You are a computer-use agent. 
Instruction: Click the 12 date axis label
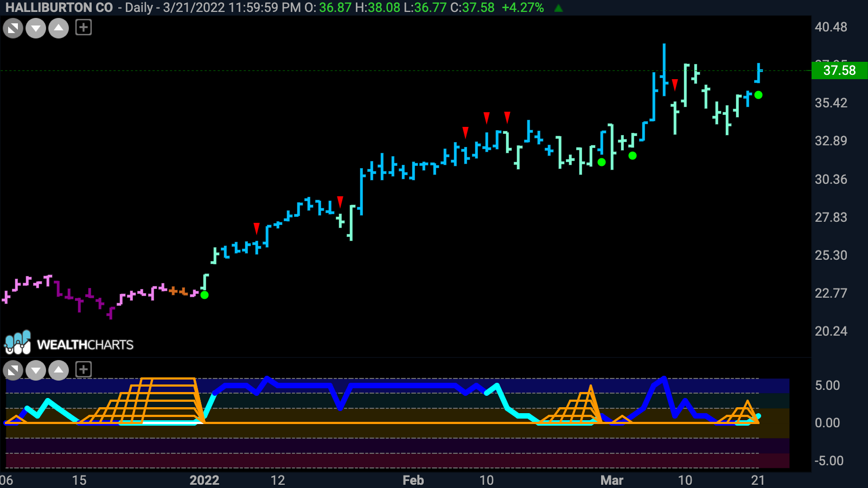click(278, 480)
